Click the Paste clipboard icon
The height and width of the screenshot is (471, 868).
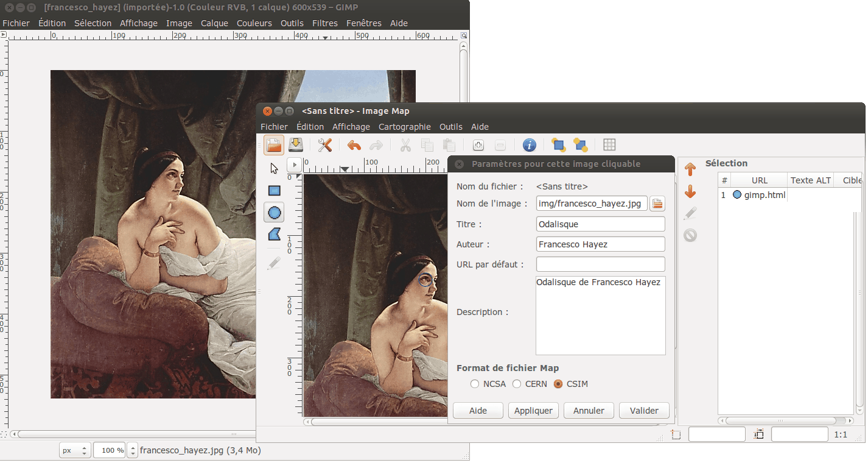449,145
